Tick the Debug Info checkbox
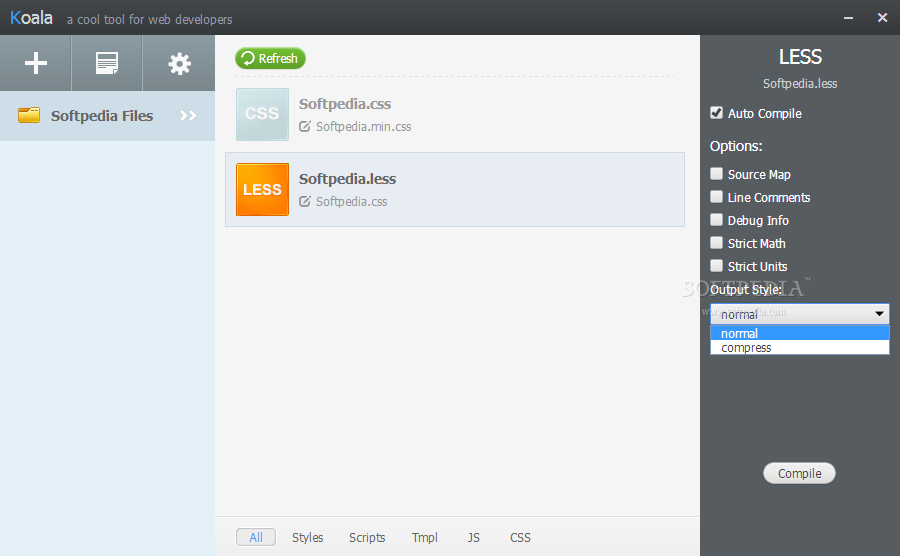Viewport: 900px width, 556px height. coord(716,220)
